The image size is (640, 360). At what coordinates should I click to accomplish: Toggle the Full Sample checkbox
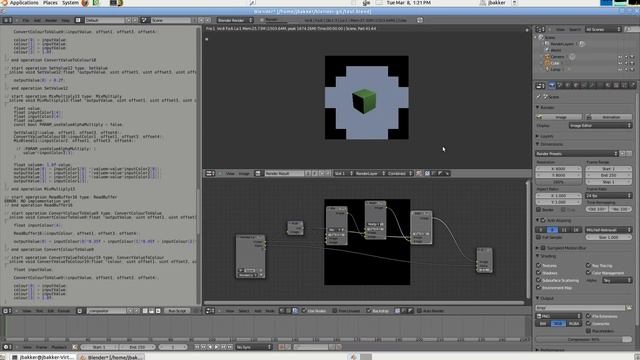point(539,237)
